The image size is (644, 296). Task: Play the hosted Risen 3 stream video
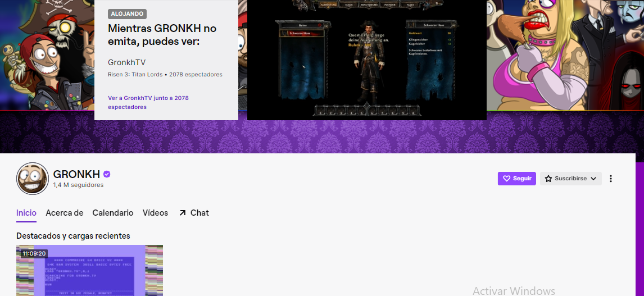tap(367, 60)
